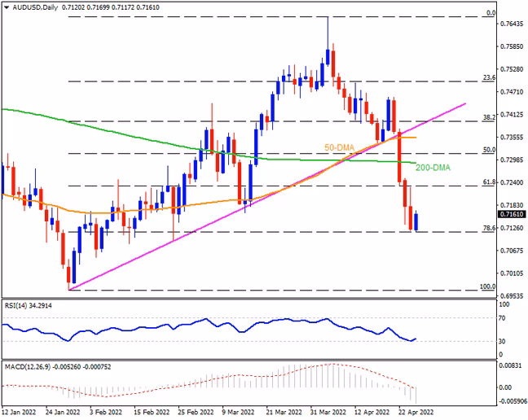Click the 3 Feb 2022 date marker
Image resolution: width=528 pixels, height=420 pixels.
[x=107, y=412]
